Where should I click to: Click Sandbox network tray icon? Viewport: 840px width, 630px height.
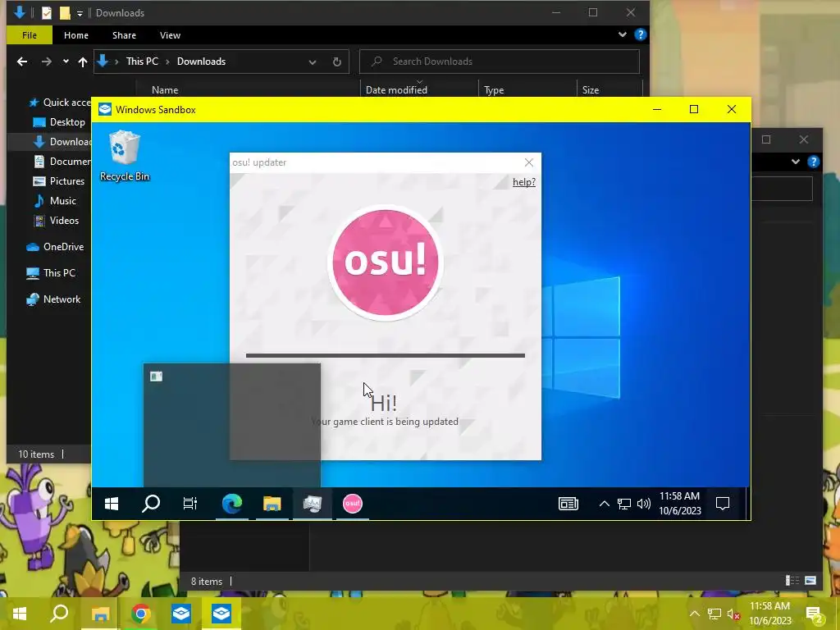(x=623, y=504)
